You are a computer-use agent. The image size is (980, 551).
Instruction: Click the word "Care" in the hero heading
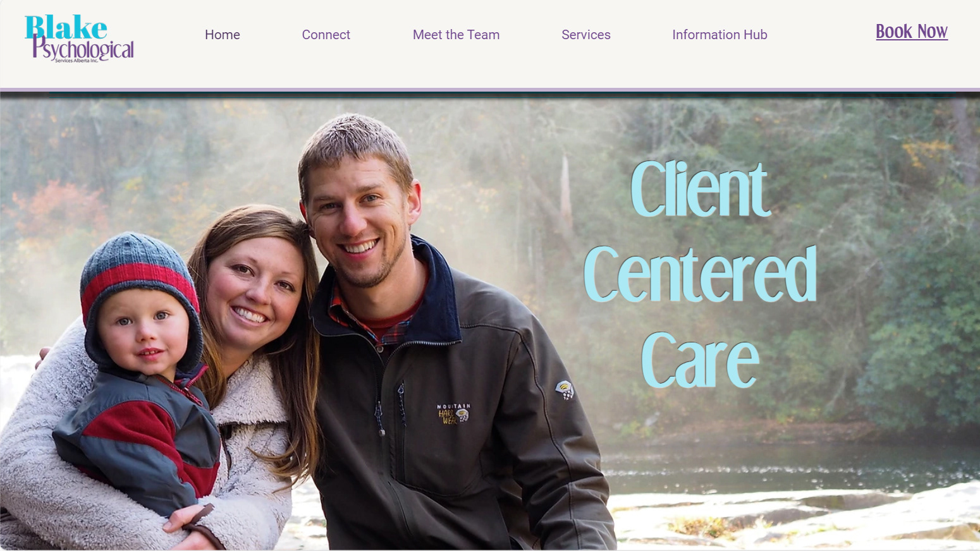pos(700,360)
